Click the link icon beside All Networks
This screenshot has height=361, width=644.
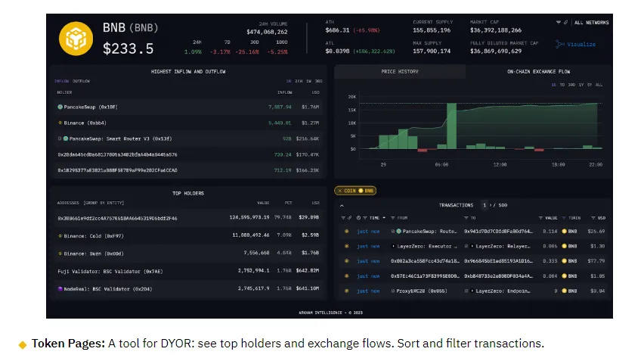565,22
